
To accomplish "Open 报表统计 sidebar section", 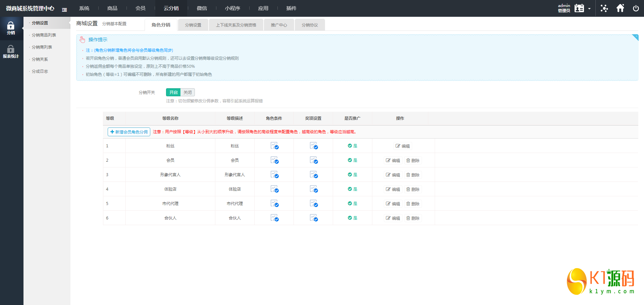I will point(11,52).
